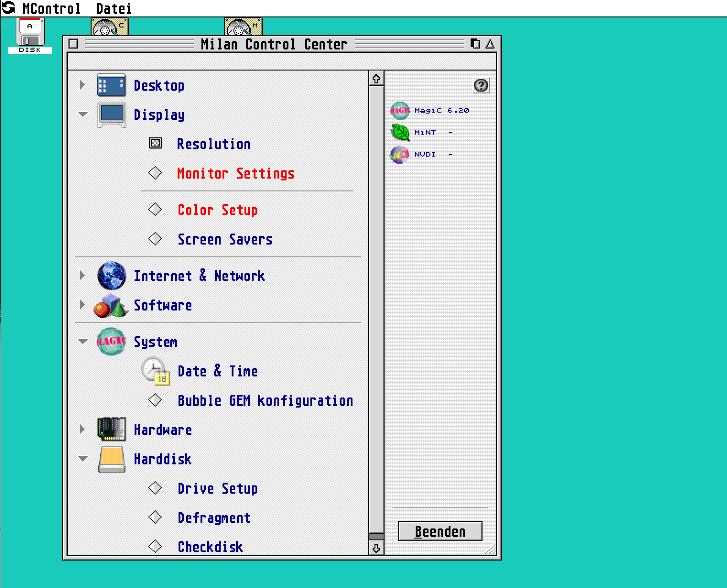The image size is (727, 588).
Task: Click the diamond icon beside Monitor Settings
Action: (x=155, y=173)
